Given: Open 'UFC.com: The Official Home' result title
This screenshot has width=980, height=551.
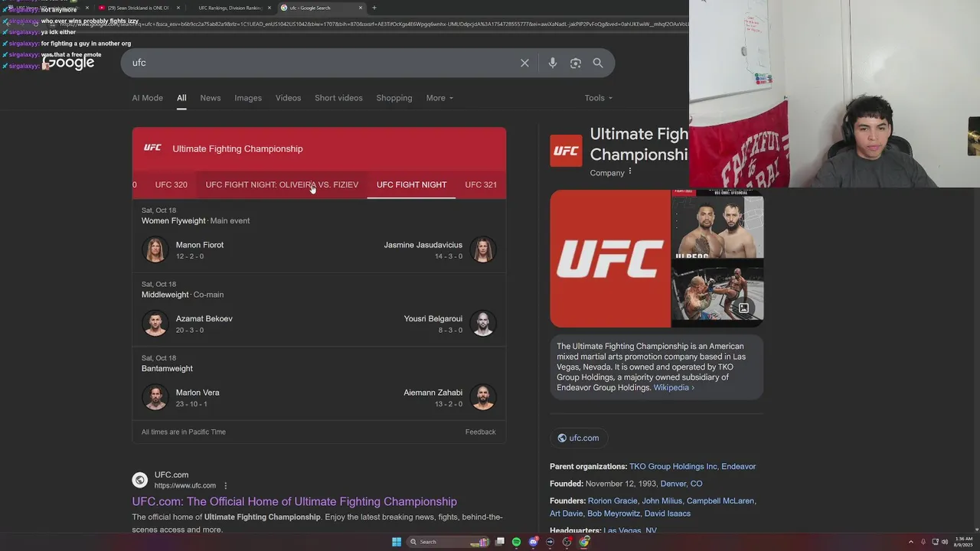Looking at the screenshot, I should coord(294,501).
